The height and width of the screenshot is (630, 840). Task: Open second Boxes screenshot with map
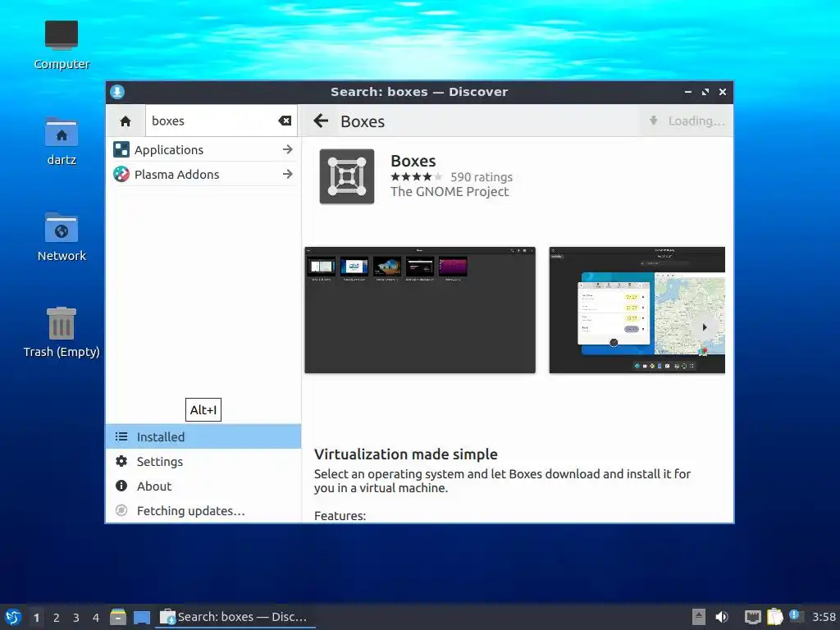(637, 310)
